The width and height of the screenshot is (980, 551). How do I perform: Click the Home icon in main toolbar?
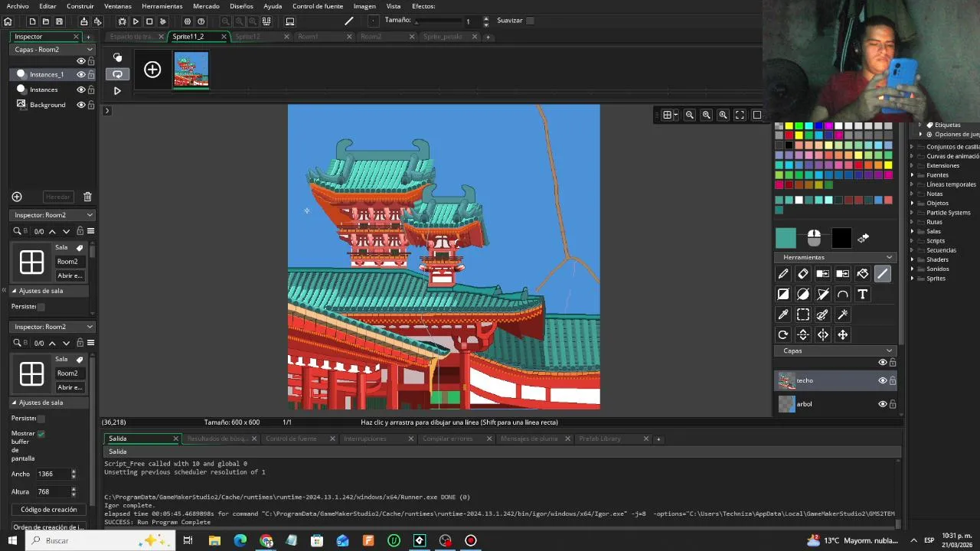click(x=8, y=21)
